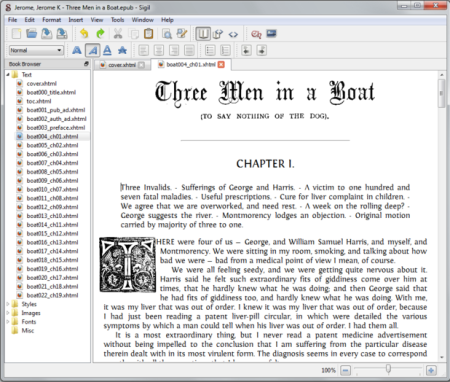Click the red glyph icon left of Insert Image
This screenshot has height=382, width=450.
click(x=256, y=34)
